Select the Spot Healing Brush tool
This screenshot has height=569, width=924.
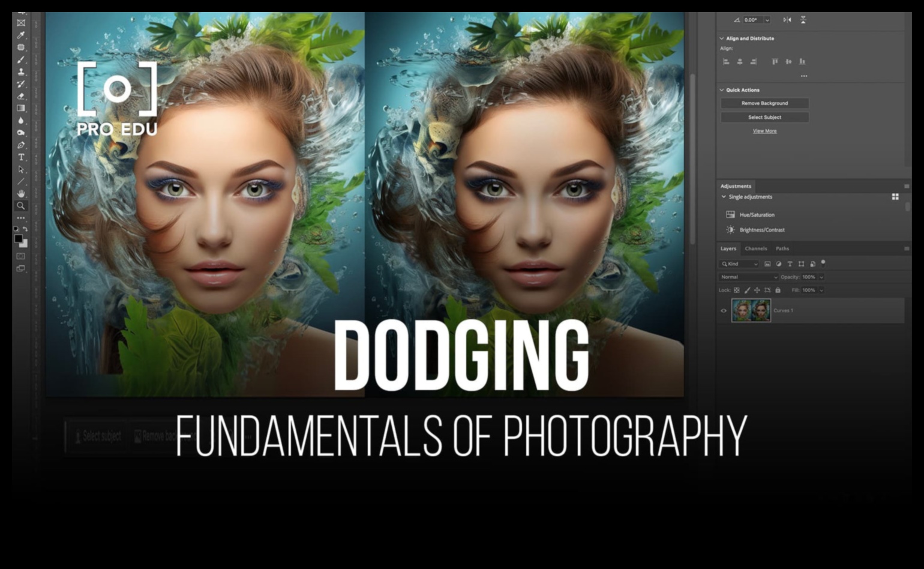pos(21,47)
